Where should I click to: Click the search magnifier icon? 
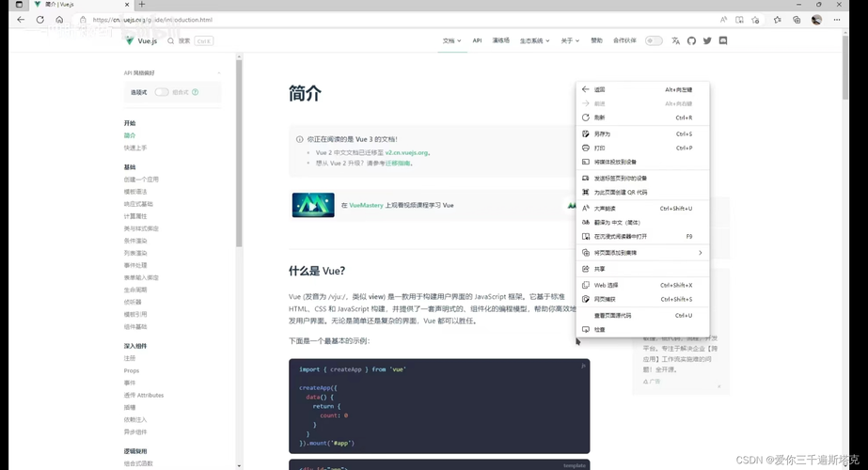[170, 41]
